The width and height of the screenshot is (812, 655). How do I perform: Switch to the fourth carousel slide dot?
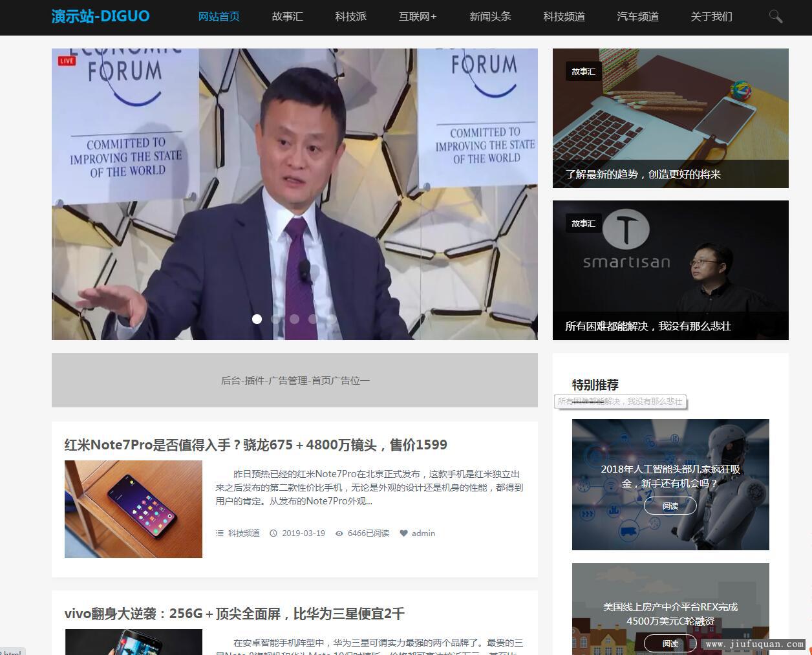[313, 319]
